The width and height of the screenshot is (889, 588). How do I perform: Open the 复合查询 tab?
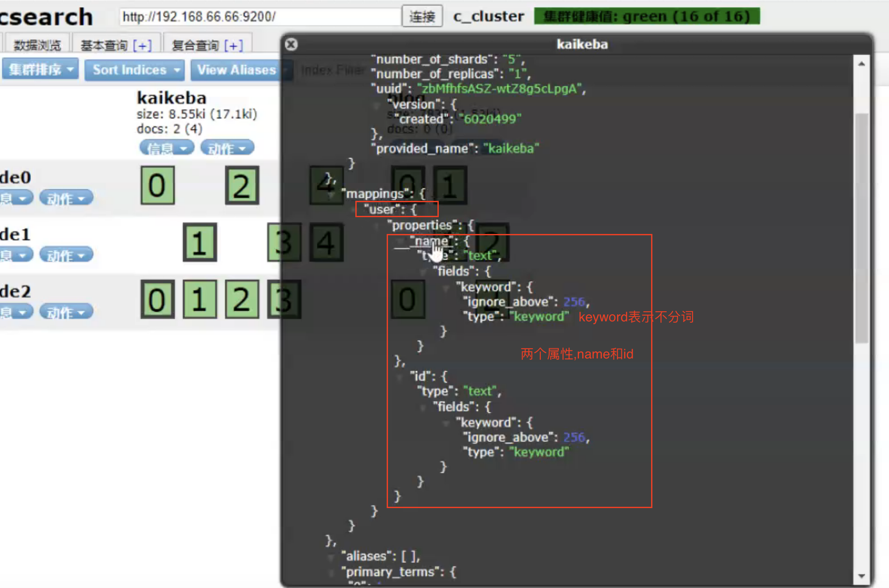point(195,45)
